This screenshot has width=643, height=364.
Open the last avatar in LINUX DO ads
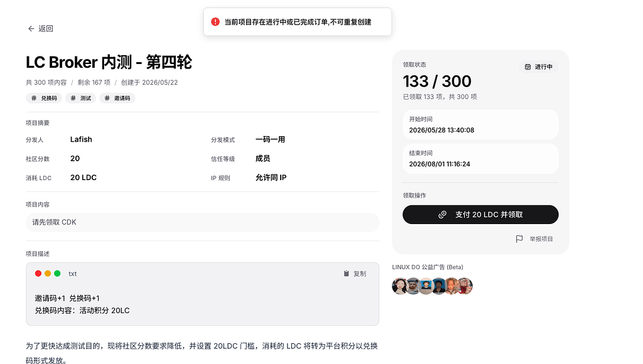pos(465,286)
